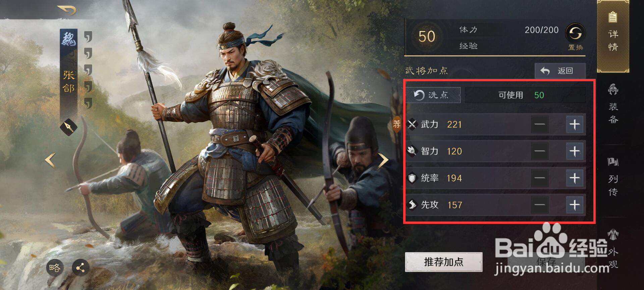Decrease 智力 with the minus button
Viewport: 644px width, 290px height.
540,151
